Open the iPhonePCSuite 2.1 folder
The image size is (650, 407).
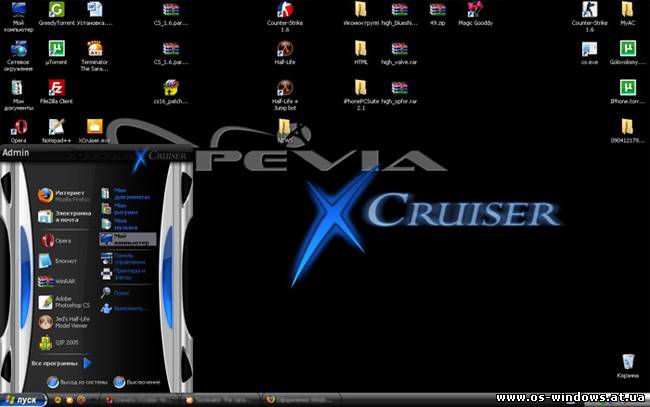pos(361,95)
